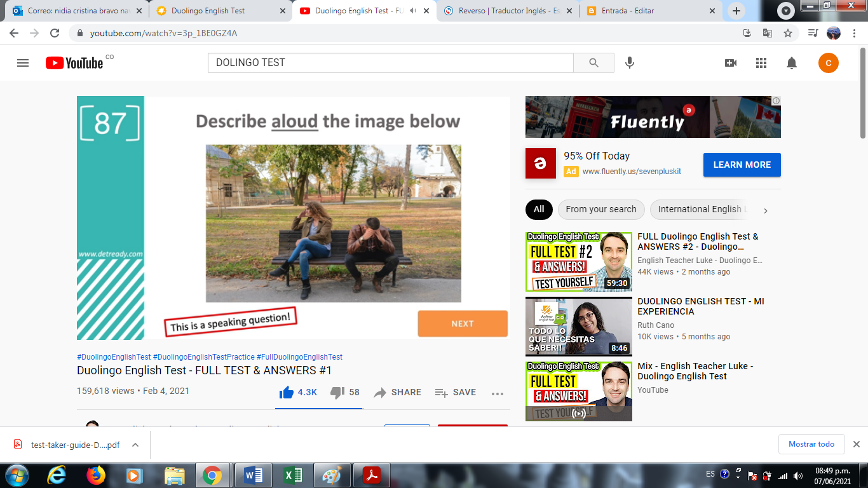Switch to Reverso Traductor tab
Screen dimensions: 868x488
[x=508, y=11]
